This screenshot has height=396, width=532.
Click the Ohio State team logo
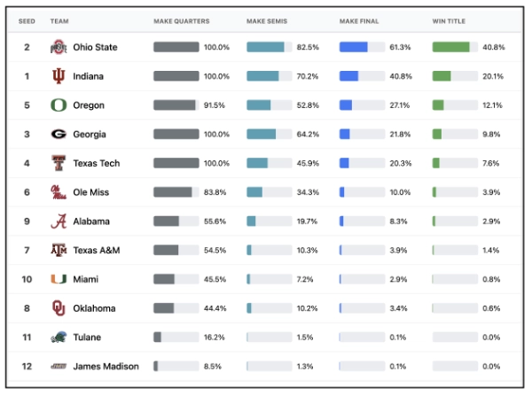pyautogui.click(x=59, y=47)
